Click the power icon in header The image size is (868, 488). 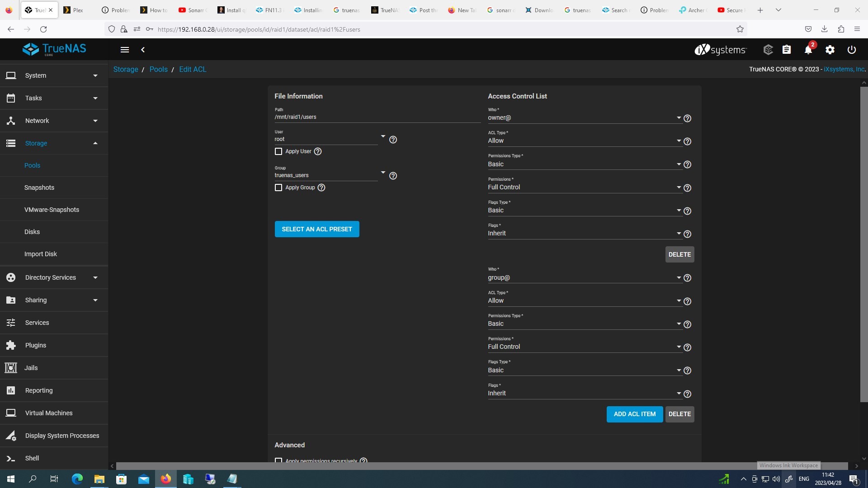point(852,50)
